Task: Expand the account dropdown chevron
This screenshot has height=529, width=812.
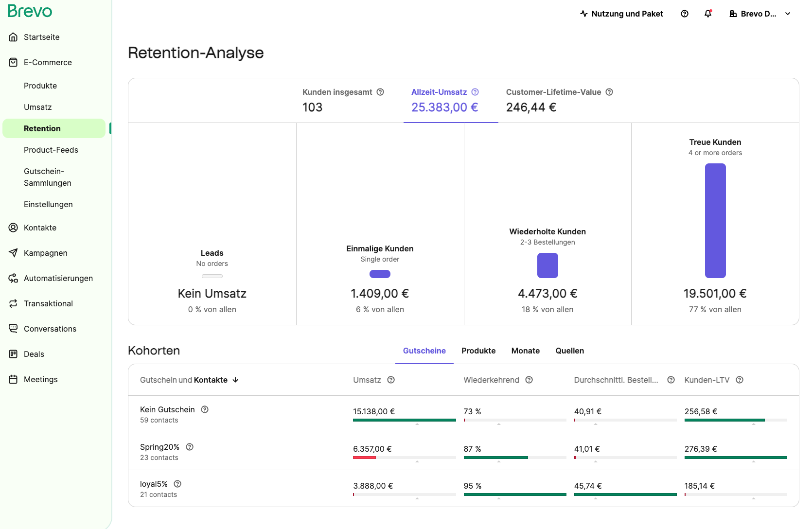Action: 788,14
